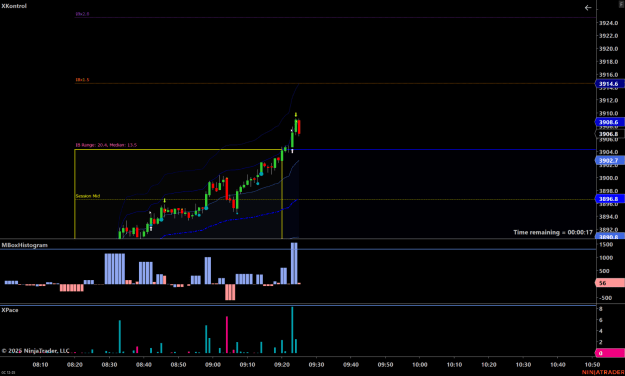Click the IB Range 20.4 Median label
The image size is (625, 376).
click(x=106, y=145)
